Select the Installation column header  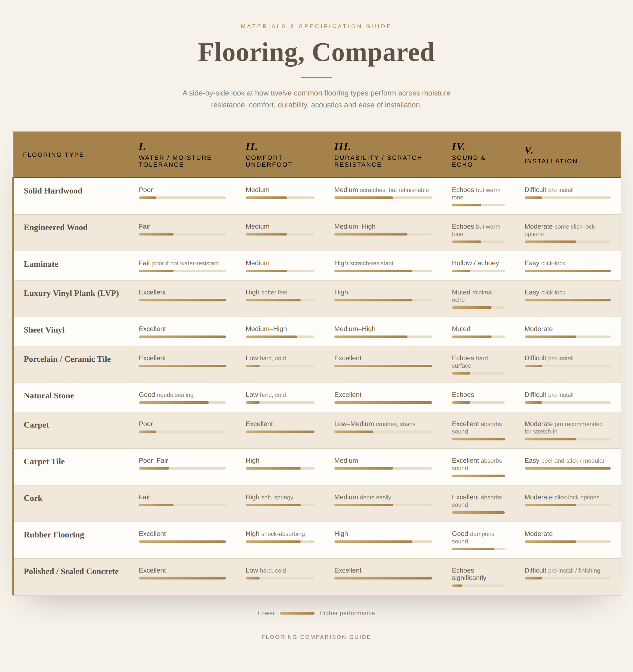tap(551, 155)
